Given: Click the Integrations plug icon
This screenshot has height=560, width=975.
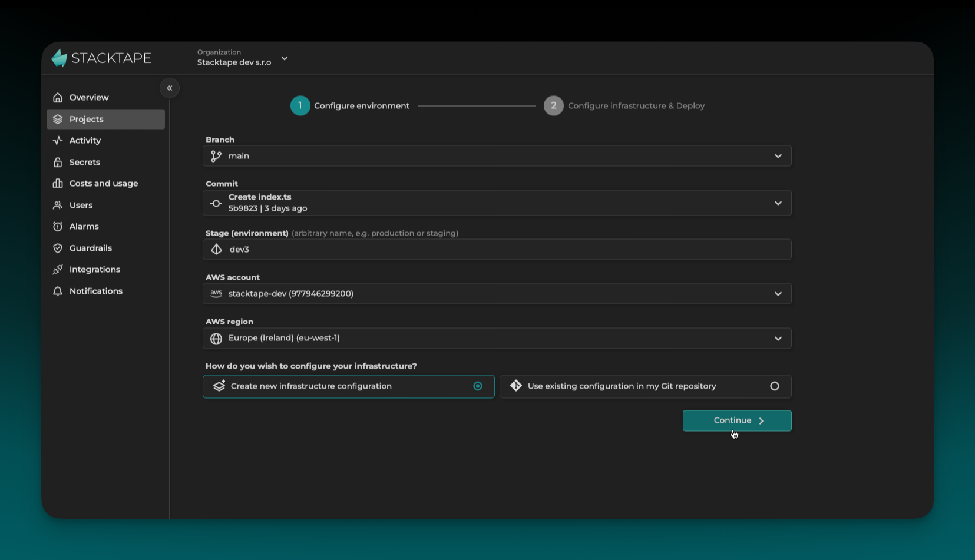Looking at the screenshot, I should [58, 270].
